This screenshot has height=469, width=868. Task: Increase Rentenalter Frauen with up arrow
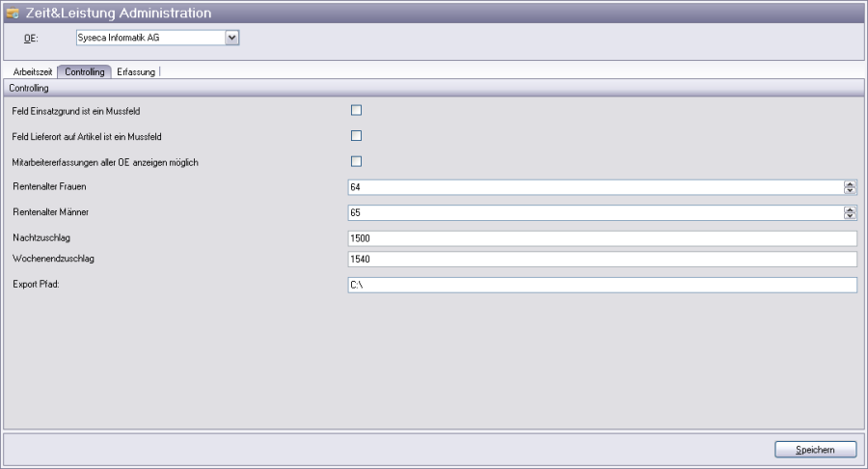coord(850,183)
